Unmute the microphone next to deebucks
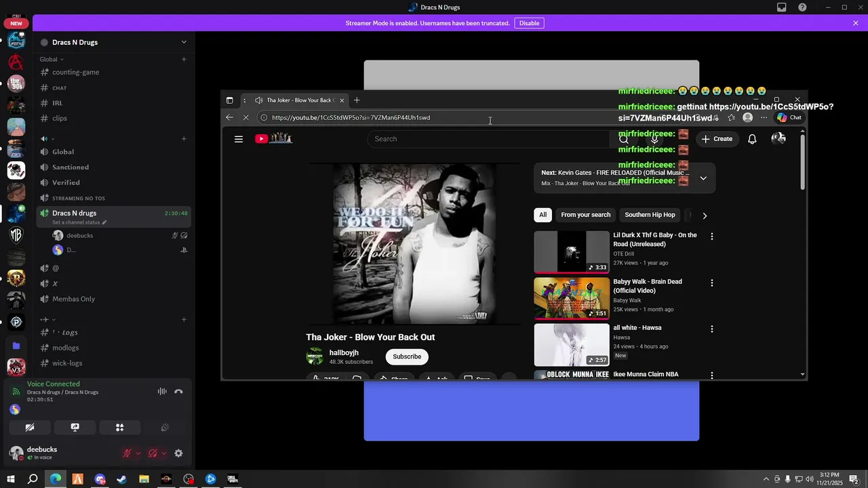 [x=126, y=453]
